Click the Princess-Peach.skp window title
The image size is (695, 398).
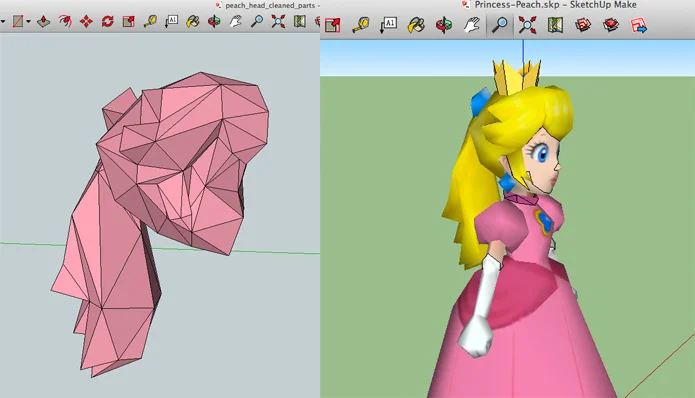[555, 5]
